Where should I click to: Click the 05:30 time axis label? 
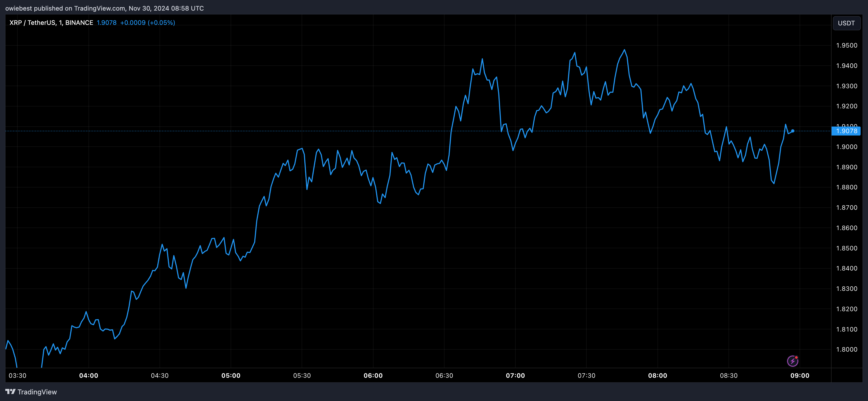302,375
